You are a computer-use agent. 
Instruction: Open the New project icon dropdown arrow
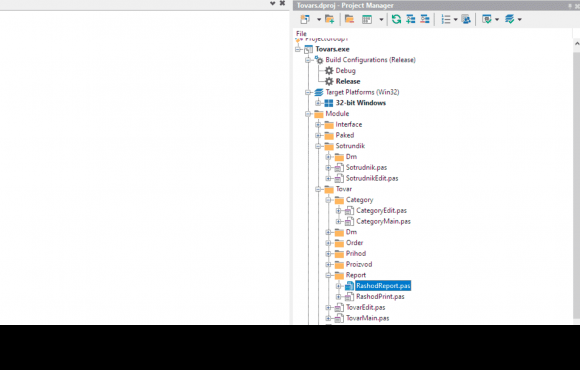tap(319, 20)
